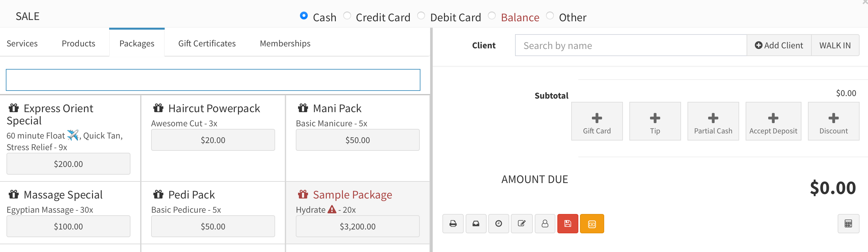868x252 pixels.
Task: Switch to the Services tab
Action: 22,44
